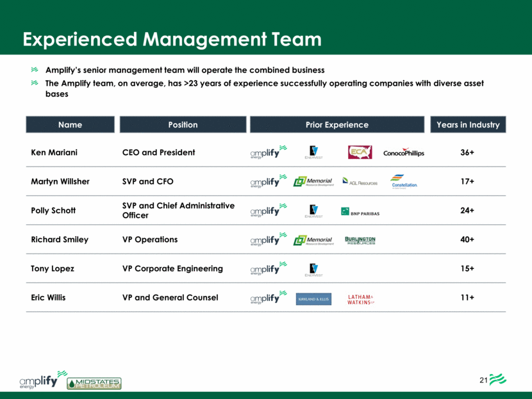Click the name Martyn Willsher
The width and height of the screenshot is (532, 399).
click(60, 181)
